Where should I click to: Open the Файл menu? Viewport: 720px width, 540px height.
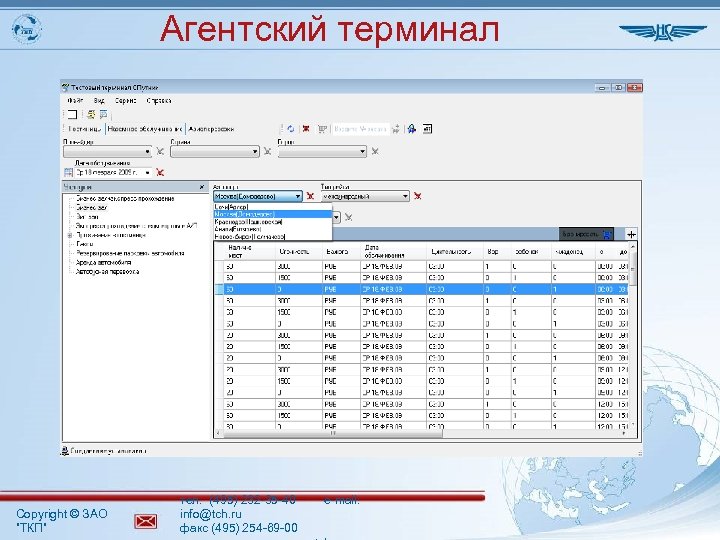(75, 101)
